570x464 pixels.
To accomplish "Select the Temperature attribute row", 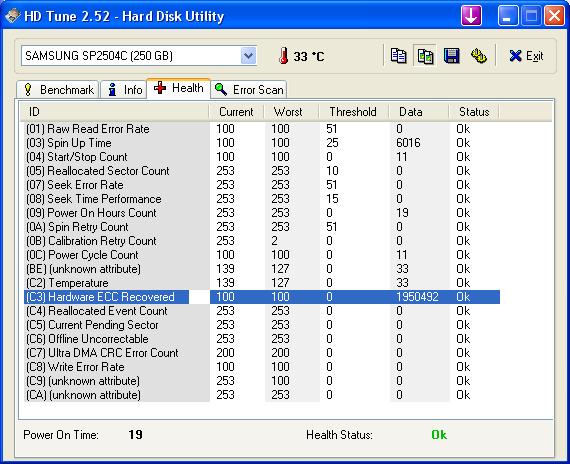I will [262, 283].
